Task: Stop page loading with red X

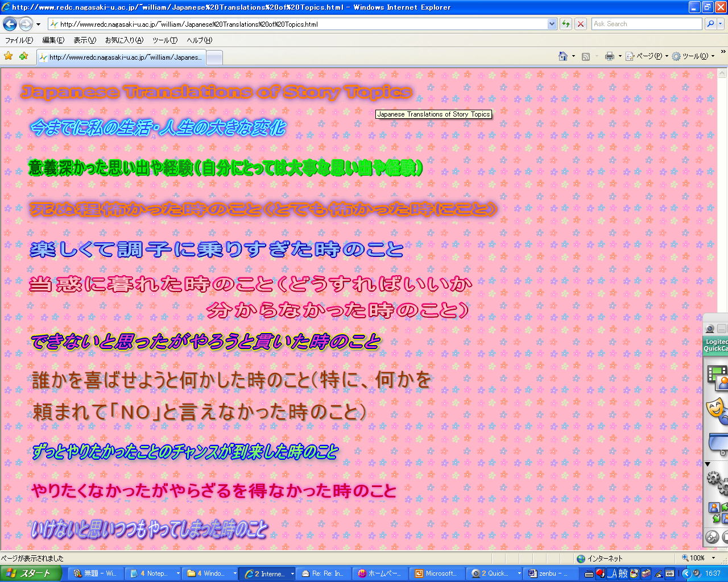Action: [x=581, y=24]
